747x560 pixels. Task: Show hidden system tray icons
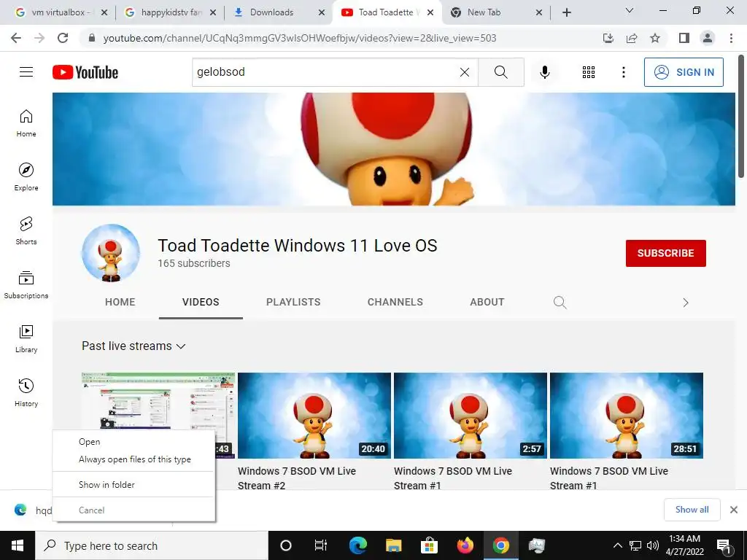[617, 545]
